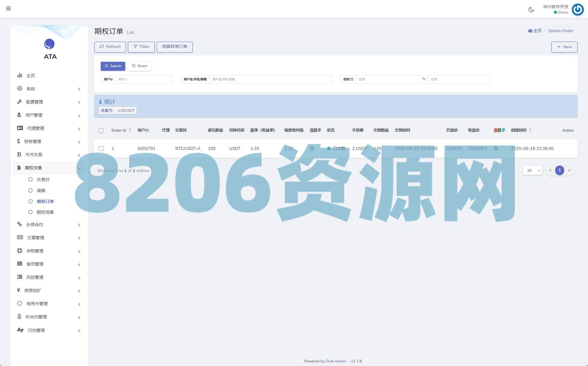This screenshot has width=588, height=366.
Task: Check the select-all header checkbox
Action: click(101, 130)
